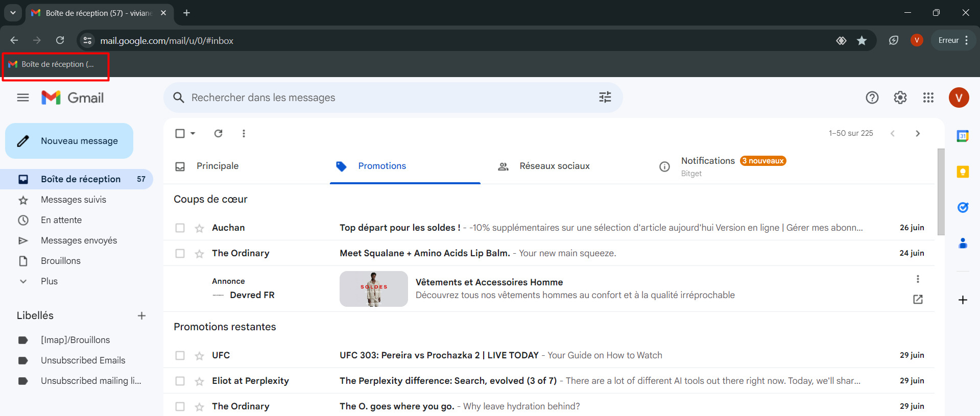Open UFC 303 Pereira vs Prochazka email
980x416 pixels.
[549, 355]
